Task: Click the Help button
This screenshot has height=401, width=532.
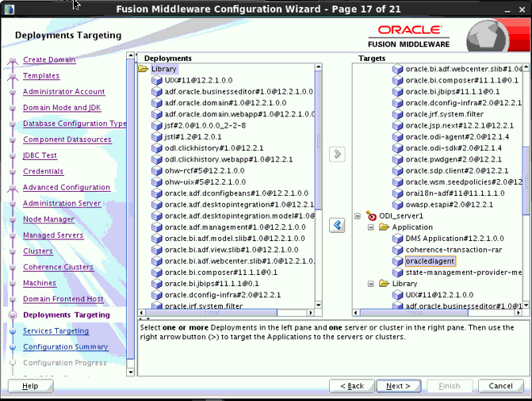Action: point(31,386)
